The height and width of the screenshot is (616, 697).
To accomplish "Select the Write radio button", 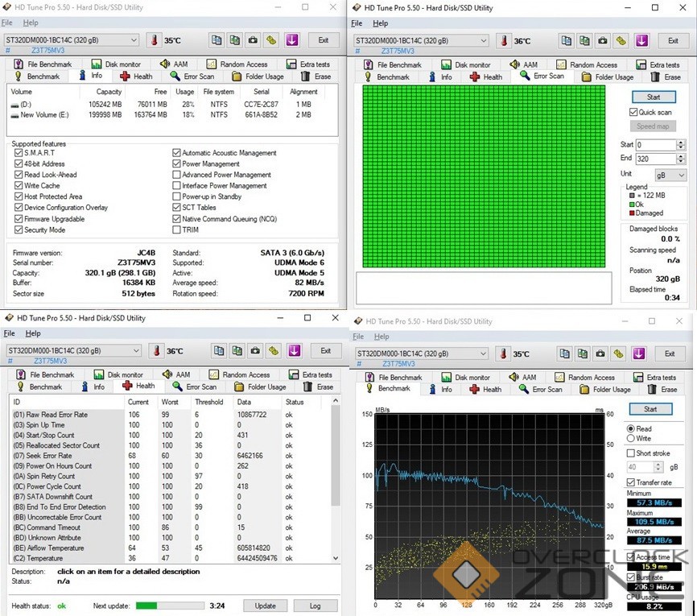I will click(632, 439).
